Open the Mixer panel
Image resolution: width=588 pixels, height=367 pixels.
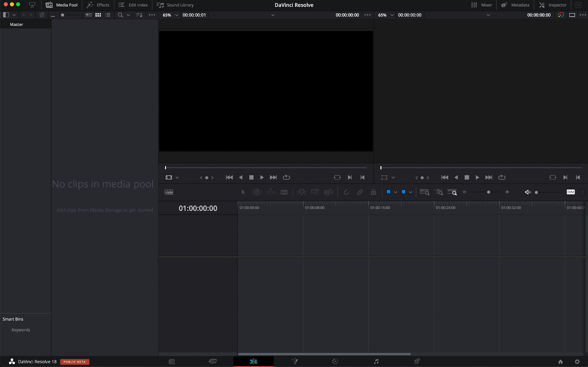click(481, 5)
